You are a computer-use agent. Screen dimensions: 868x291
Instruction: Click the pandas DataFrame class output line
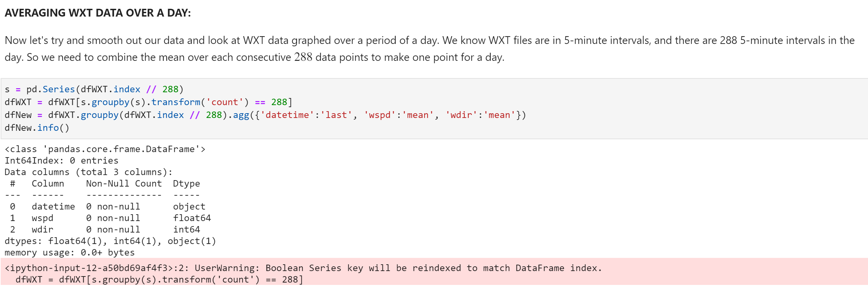[105, 149]
